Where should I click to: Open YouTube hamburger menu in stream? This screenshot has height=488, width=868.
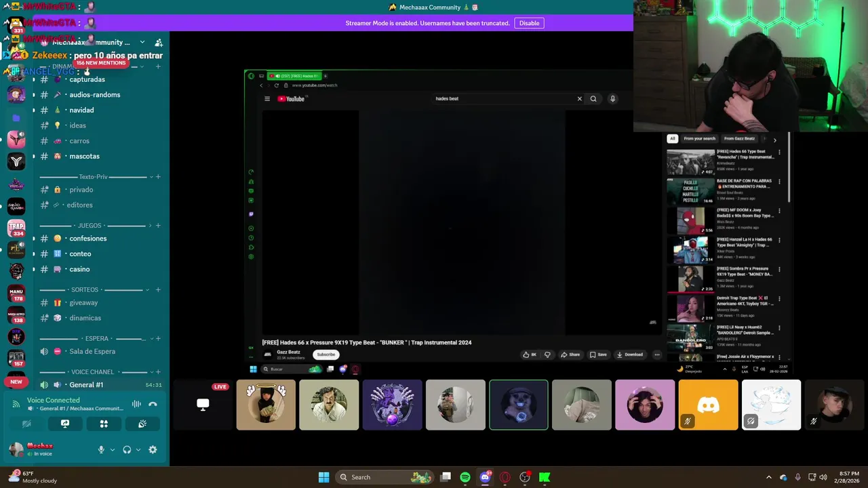click(267, 99)
